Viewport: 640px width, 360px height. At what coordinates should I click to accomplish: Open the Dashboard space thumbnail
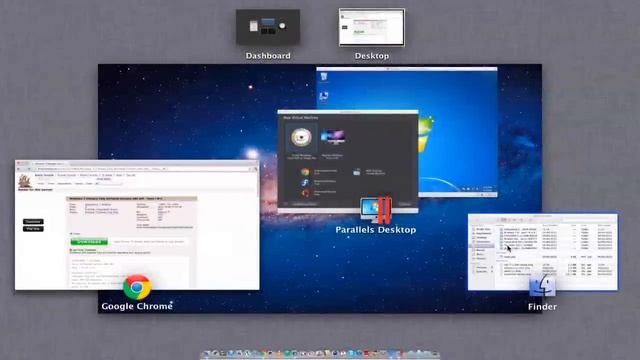pos(268,27)
